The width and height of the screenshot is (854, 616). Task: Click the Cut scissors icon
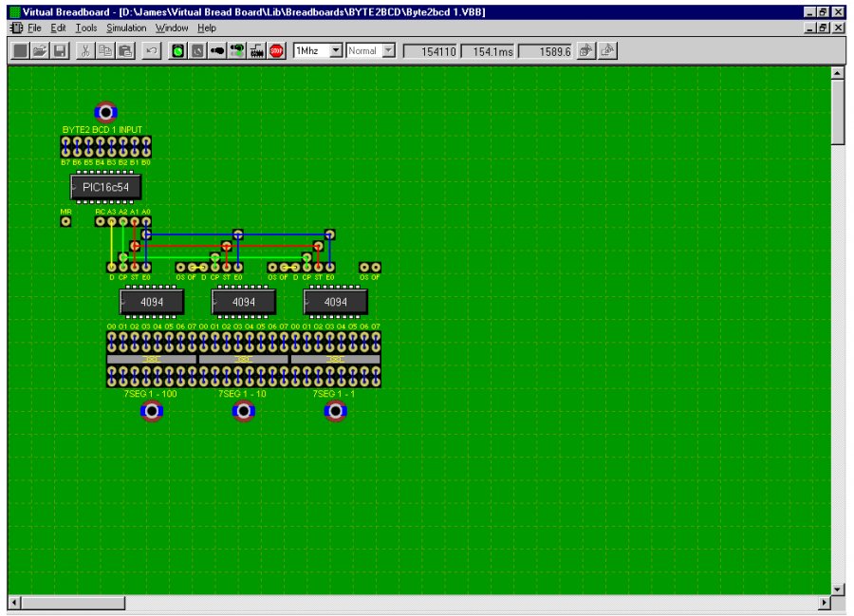(x=85, y=51)
